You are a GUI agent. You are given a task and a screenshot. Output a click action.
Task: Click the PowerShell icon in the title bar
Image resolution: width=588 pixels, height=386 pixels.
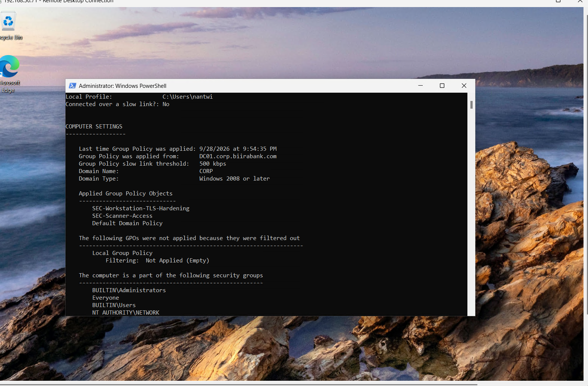[72, 86]
